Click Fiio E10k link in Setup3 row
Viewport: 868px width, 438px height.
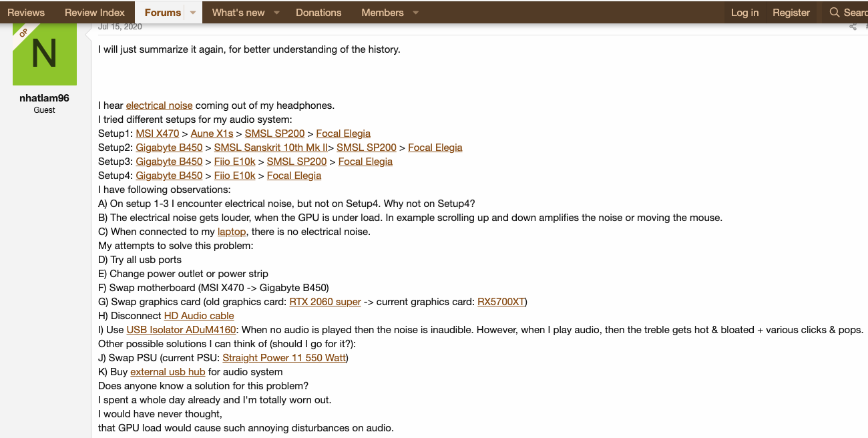[235, 162]
